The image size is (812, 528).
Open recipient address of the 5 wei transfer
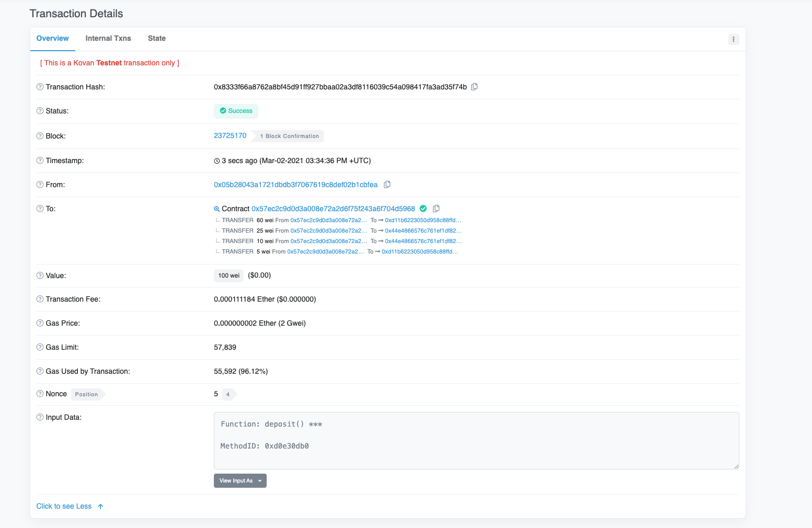(x=420, y=251)
